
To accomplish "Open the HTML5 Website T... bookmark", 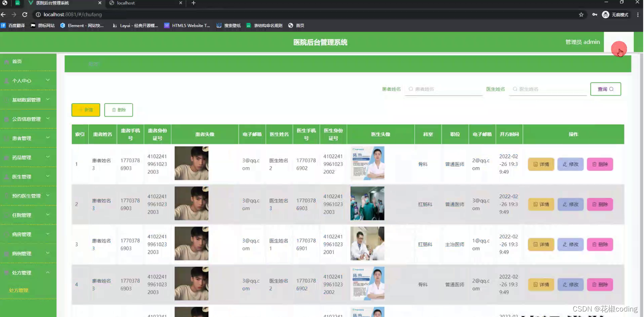I will (x=187, y=25).
